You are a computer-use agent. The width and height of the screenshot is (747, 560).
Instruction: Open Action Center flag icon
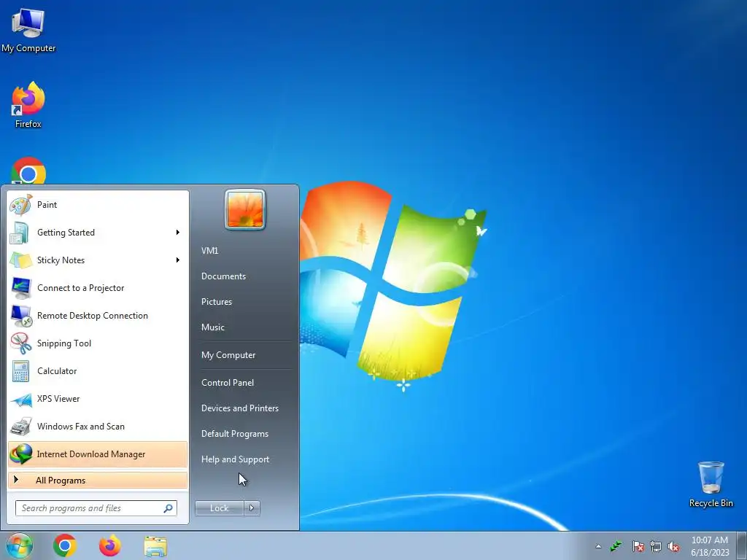tap(638, 546)
